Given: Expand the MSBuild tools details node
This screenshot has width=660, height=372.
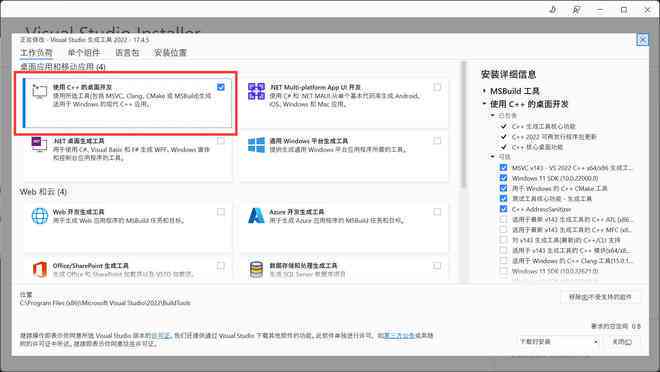Looking at the screenshot, I should point(484,91).
